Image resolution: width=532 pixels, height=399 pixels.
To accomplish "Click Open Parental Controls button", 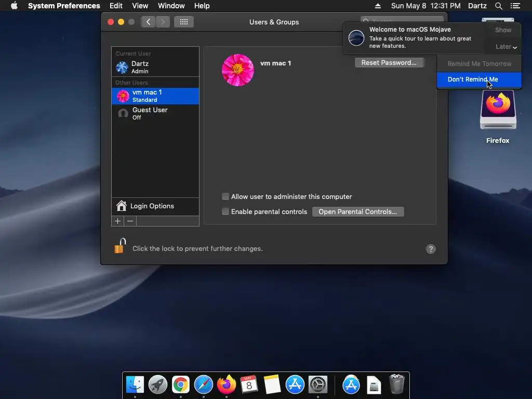I will (357, 212).
